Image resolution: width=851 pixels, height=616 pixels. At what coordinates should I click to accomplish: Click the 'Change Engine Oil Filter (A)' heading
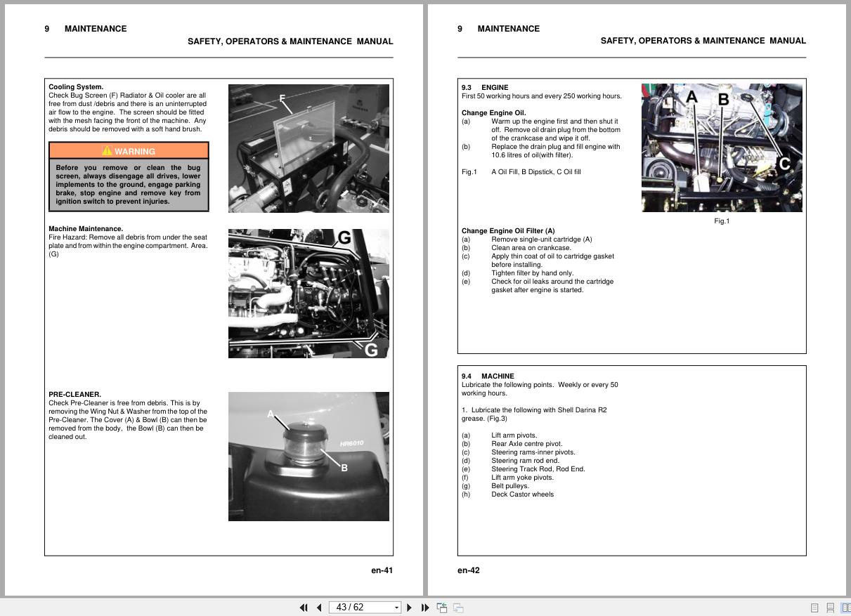click(x=508, y=231)
